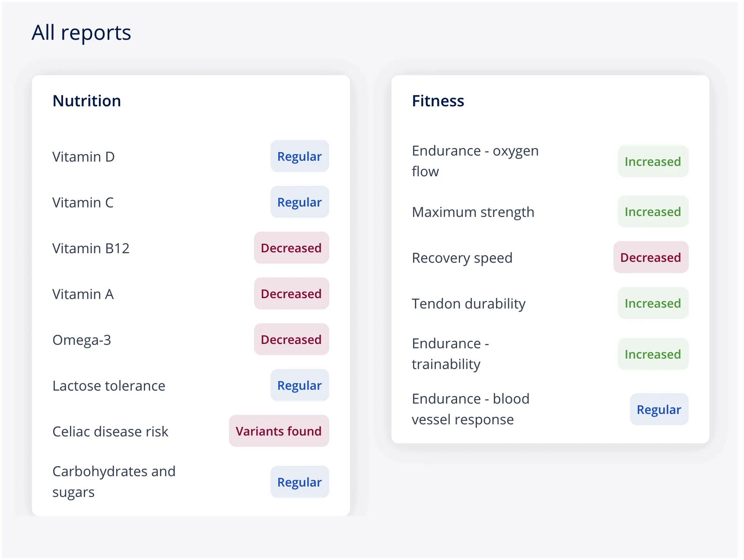The image size is (744, 560).
Task: Click Increased badge beside Maximum strength
Action: 653,211
